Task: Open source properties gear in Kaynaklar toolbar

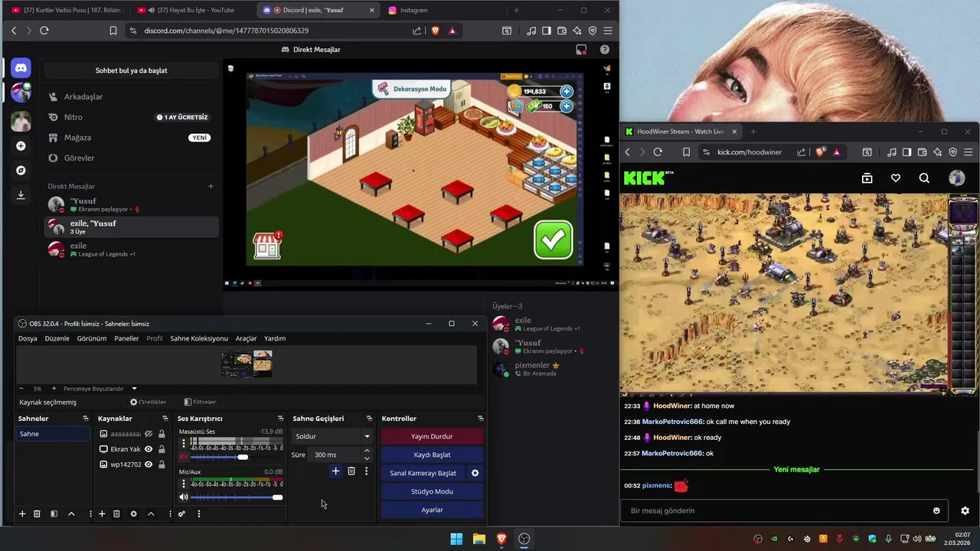Action: (x=133, y=514)
